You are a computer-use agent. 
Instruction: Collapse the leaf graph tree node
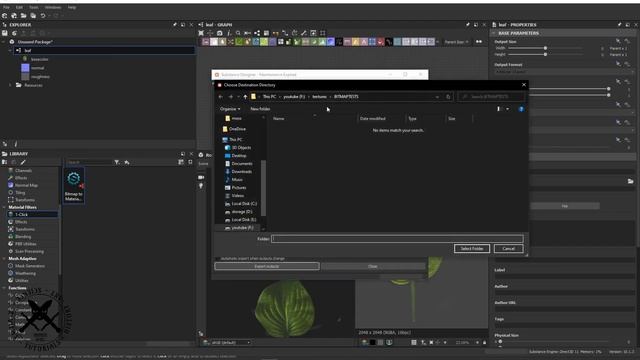tap(10, 51)
